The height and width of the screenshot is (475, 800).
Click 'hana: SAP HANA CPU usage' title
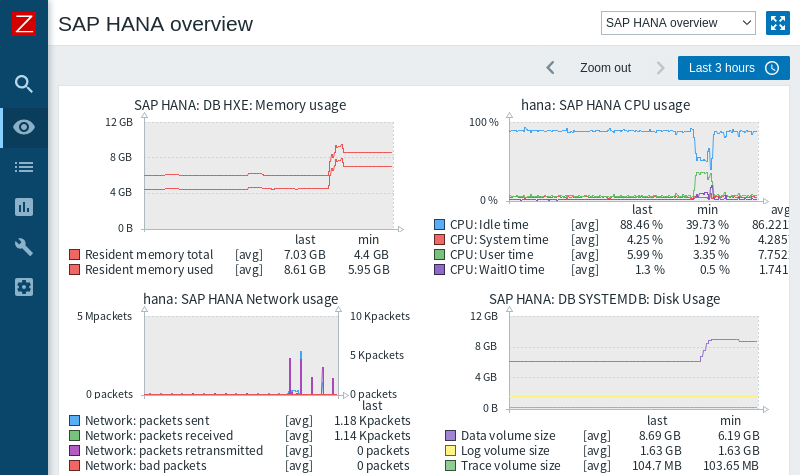coord(606,105)
